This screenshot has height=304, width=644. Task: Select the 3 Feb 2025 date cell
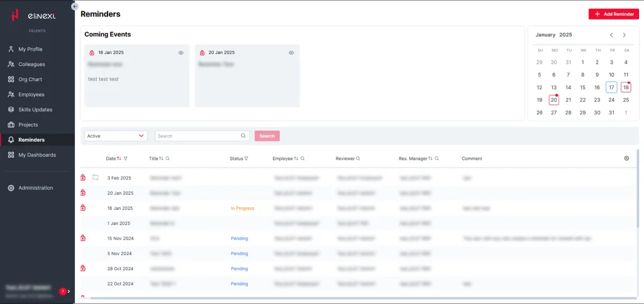coord(119,178)
